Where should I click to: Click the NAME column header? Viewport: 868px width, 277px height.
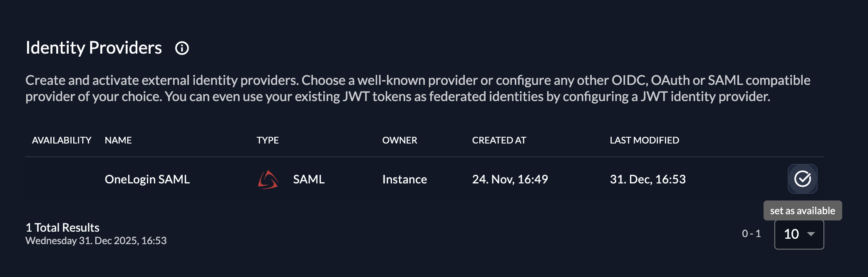[118, 140]
